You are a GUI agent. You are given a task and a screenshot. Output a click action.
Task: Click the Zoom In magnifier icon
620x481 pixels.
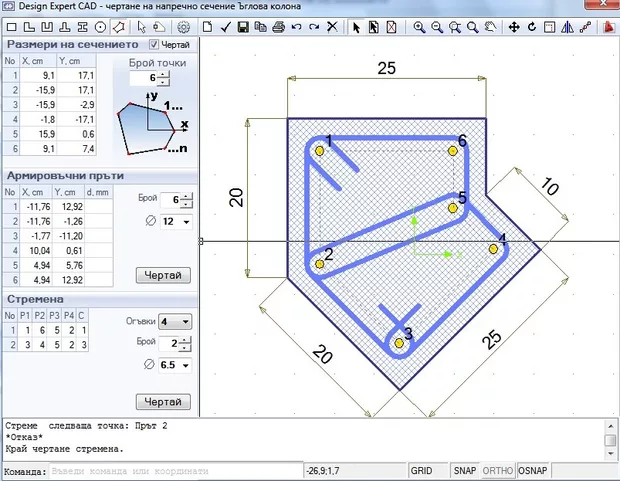[421, 27]
